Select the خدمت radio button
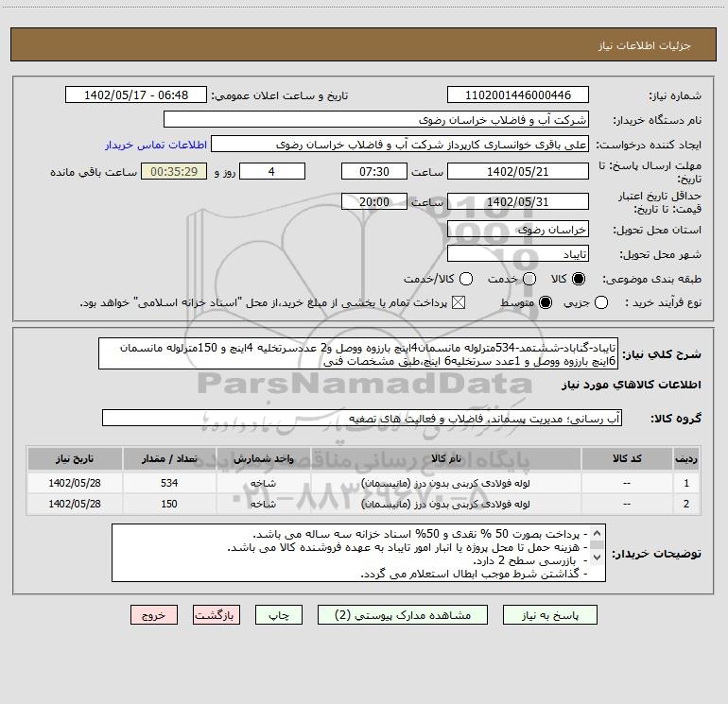Screen dimensions: 728x704 [x=529, y=279]
